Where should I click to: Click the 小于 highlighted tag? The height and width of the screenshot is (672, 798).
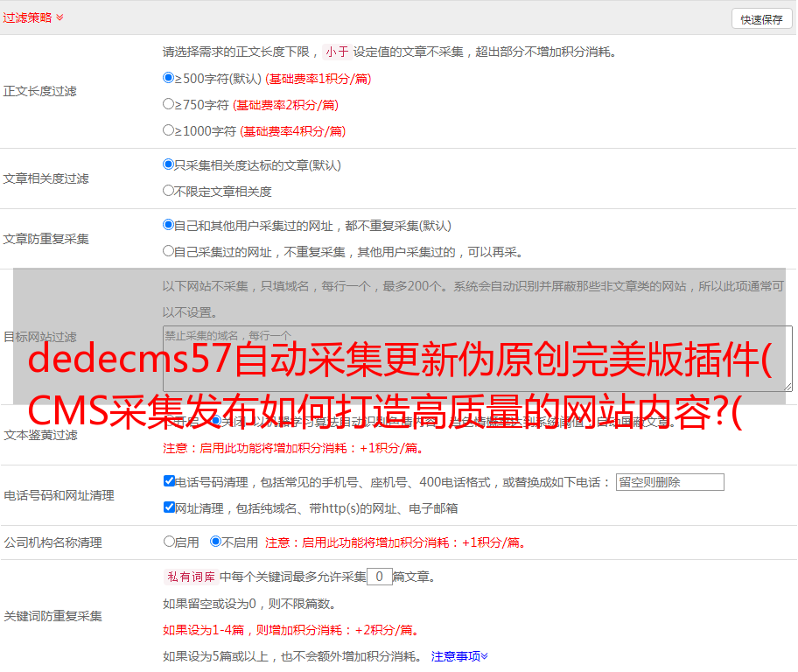click(337, 52)
